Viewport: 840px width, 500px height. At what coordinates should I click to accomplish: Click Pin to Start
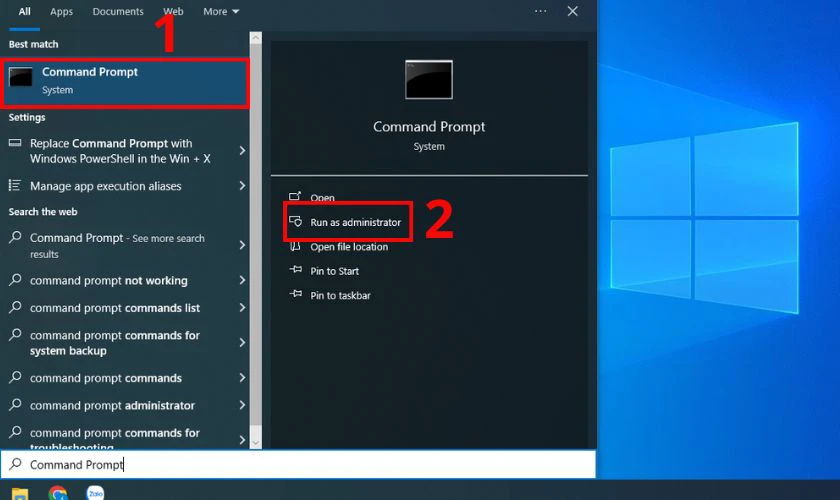pos(334,271)
